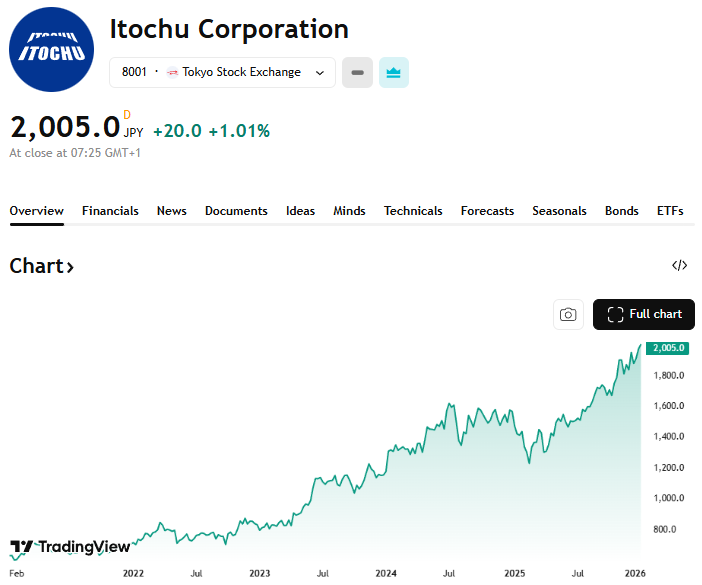The width and height of the screenshot is (702, 585).
Task: Open the News tab
Action: pyautogui.click(x=171, y=211)
